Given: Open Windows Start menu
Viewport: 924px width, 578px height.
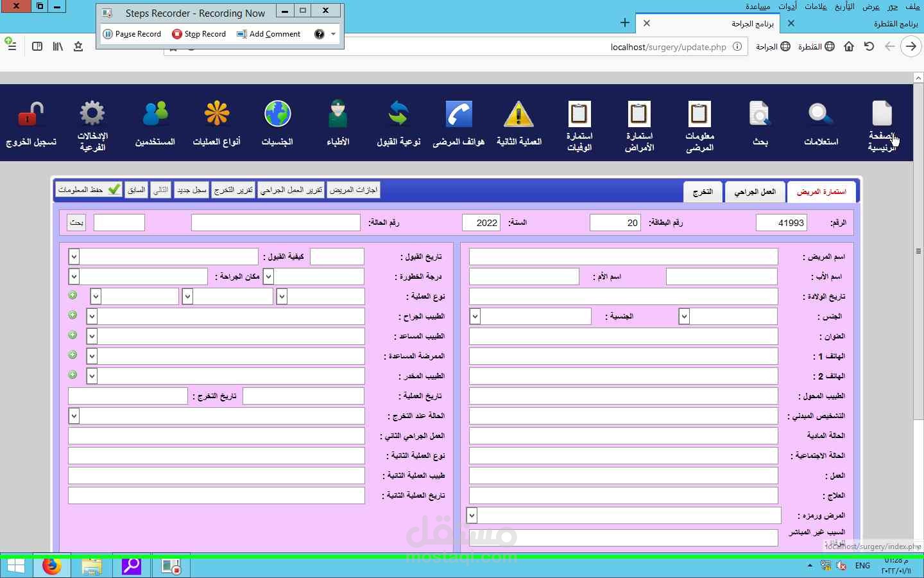Looking at the screenshot, I should (x=16, y=566).
